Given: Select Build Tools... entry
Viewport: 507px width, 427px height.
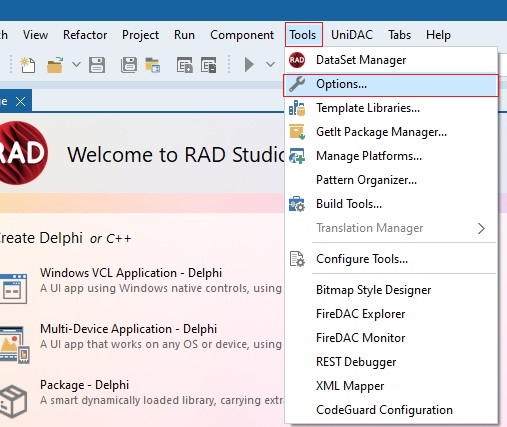Looking at the screenshot, I should [391, 204].
